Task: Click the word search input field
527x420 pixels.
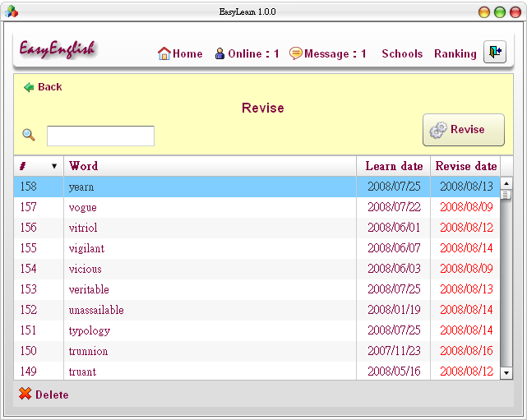Action: pos(100,136)
